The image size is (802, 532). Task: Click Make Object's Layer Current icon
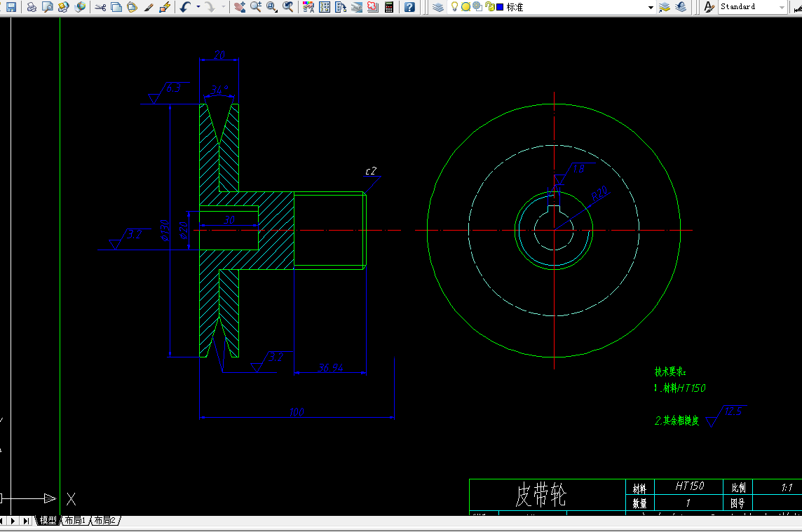665,6
